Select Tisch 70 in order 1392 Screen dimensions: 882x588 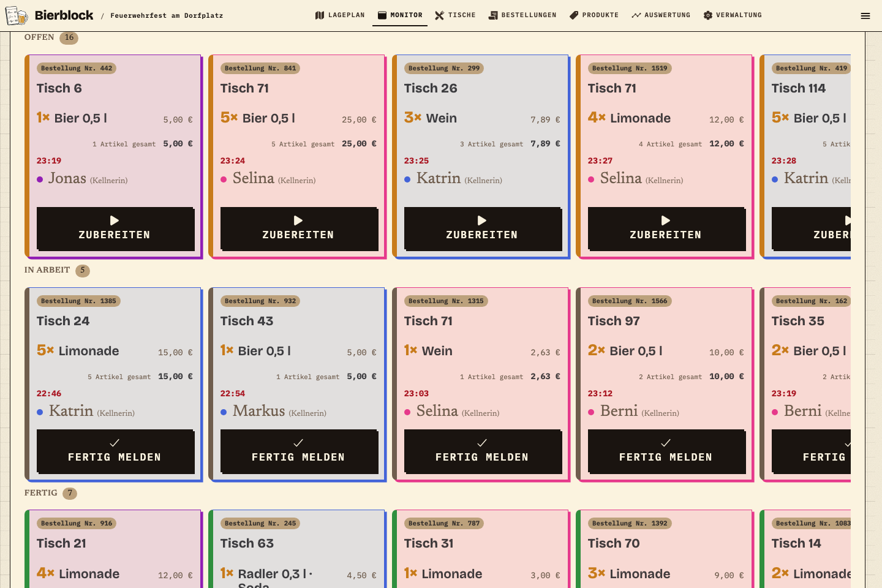(614, 543)
